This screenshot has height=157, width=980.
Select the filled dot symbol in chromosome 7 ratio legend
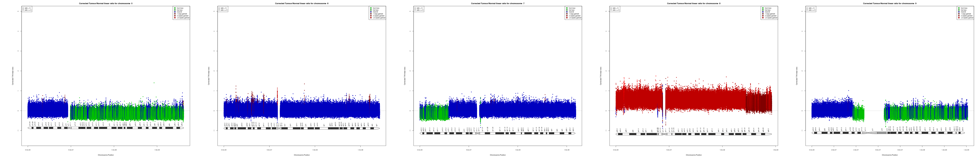[x=415, y=8]
